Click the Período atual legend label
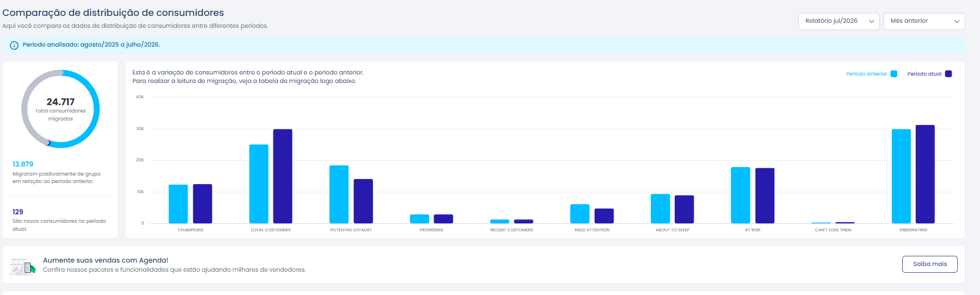Image resolution: width=980 pixels, height=295 pixels. click(x=924, y=74)
